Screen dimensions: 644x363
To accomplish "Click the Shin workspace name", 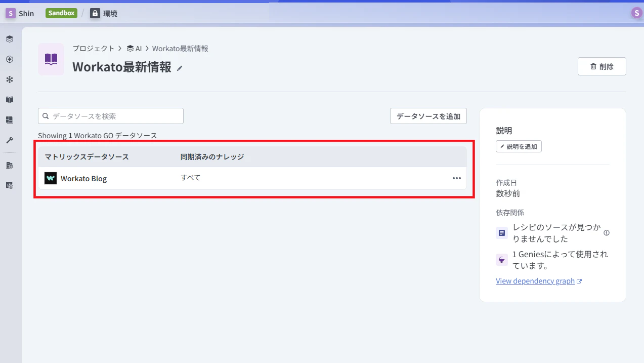I will [26, 13].
